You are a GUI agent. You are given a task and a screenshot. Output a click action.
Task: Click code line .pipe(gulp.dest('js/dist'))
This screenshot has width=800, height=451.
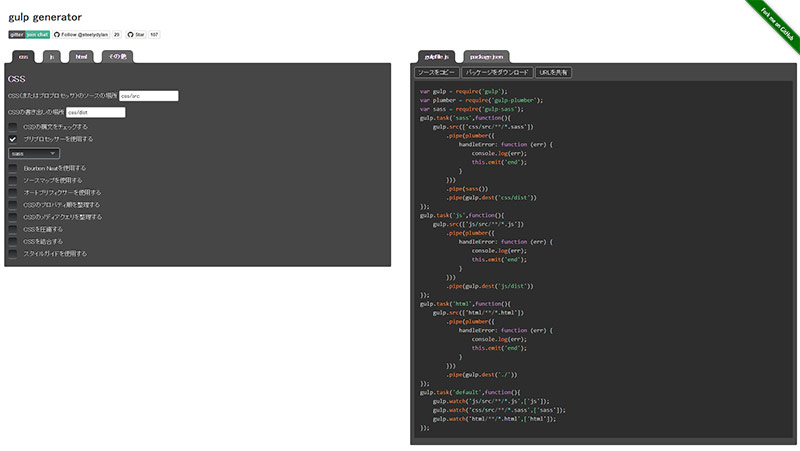[490, 286]
